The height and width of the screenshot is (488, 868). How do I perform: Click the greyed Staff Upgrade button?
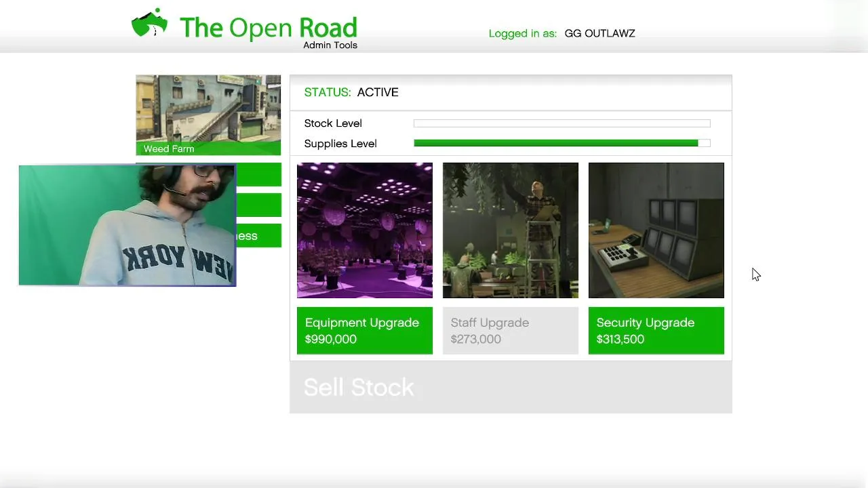(x=511, y=331)
